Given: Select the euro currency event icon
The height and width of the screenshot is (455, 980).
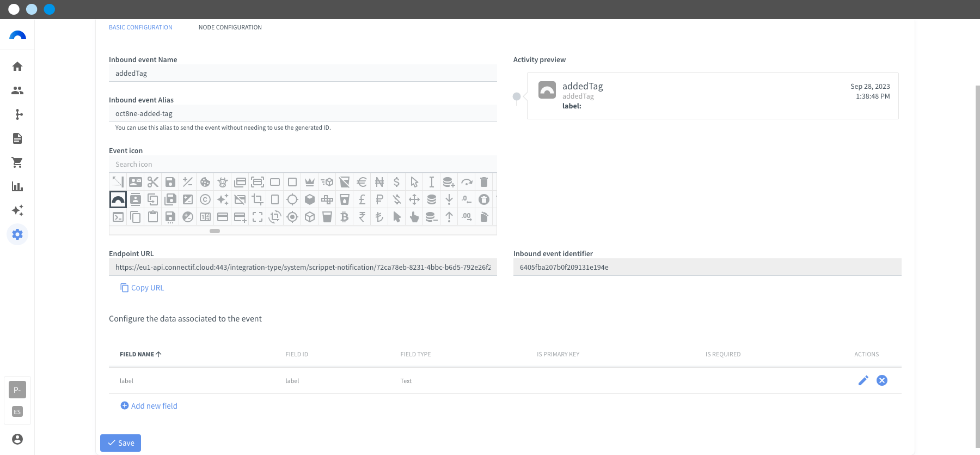Looking at the screenshot, I should 362,182.
